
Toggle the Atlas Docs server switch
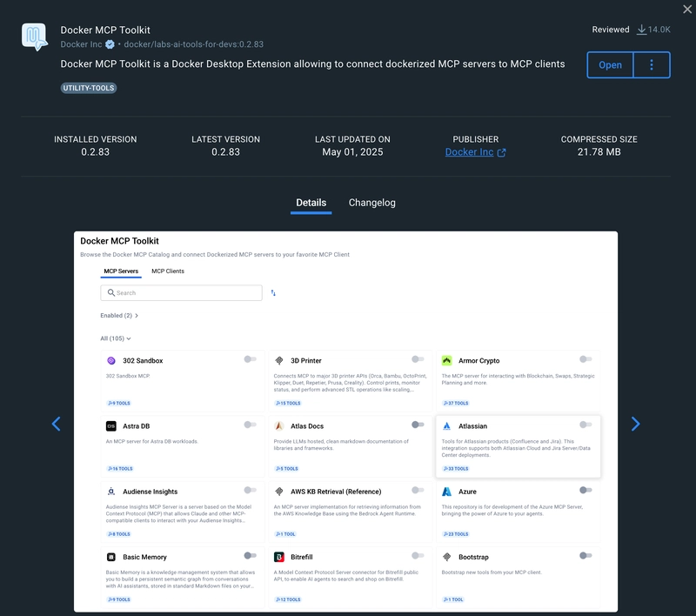[x=418, y=425]
